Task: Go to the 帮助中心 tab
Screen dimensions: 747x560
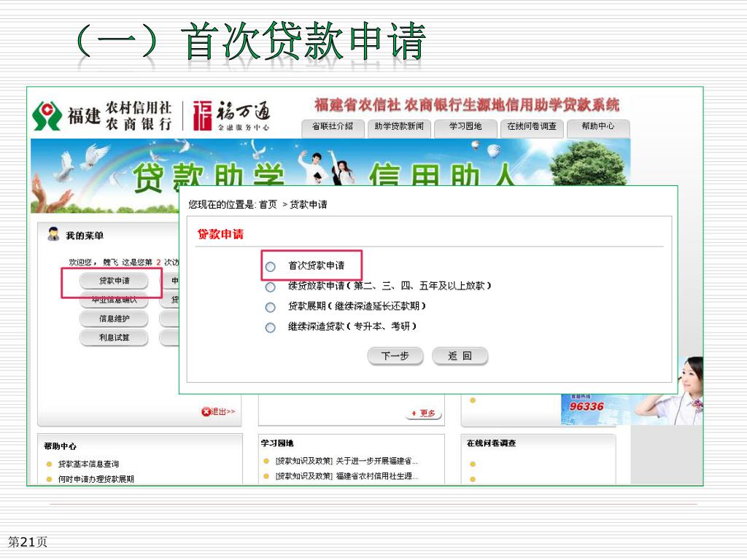Action: point(598,128)
